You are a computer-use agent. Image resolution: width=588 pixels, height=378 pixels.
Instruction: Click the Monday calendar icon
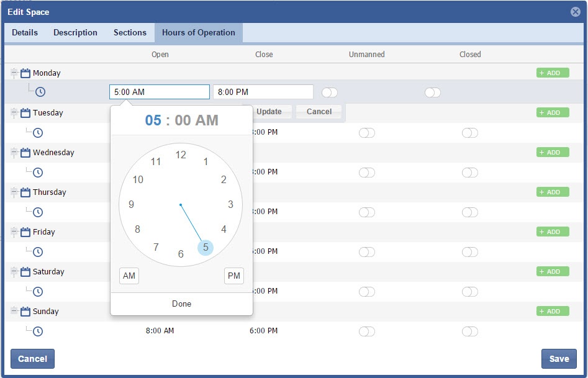coord(25,73)
